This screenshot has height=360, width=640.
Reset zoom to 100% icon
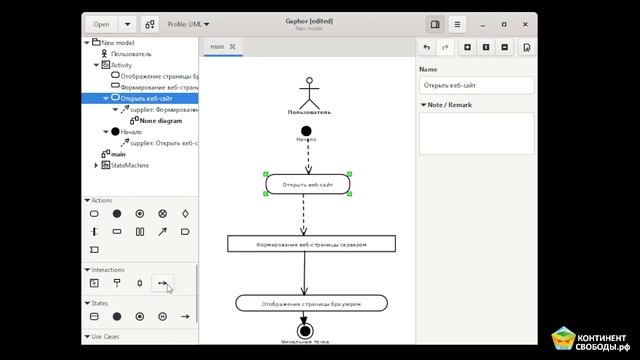pos(486,47)
